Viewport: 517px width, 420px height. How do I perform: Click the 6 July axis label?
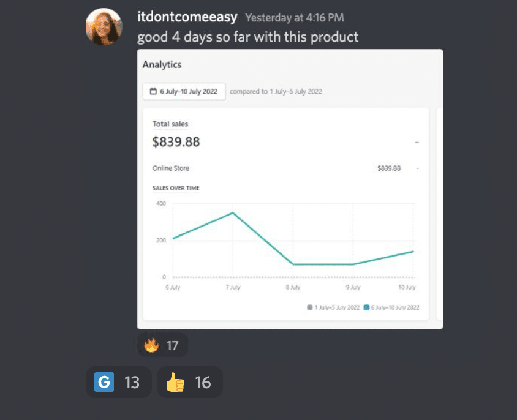pyautogui.click(x=173, y=287)
